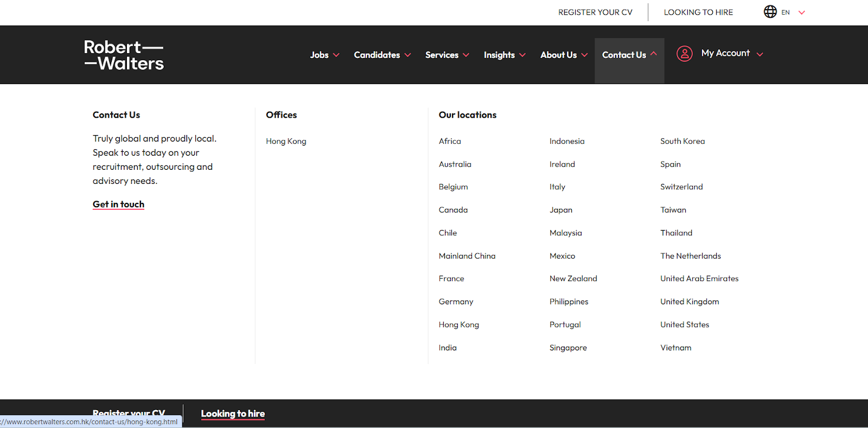
Task: Select the South Korea location
Action: (682, 141)
